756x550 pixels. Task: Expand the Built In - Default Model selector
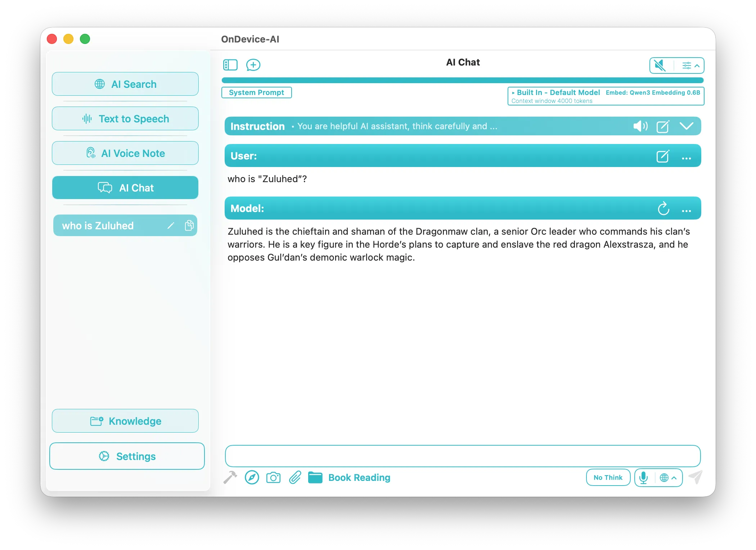click(x=556, y=93)
